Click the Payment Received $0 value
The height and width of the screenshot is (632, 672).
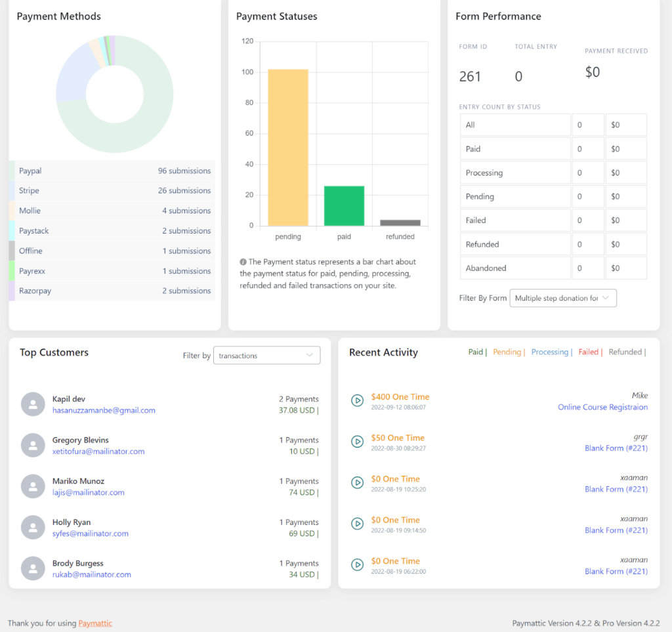click(x=593, y=72)
